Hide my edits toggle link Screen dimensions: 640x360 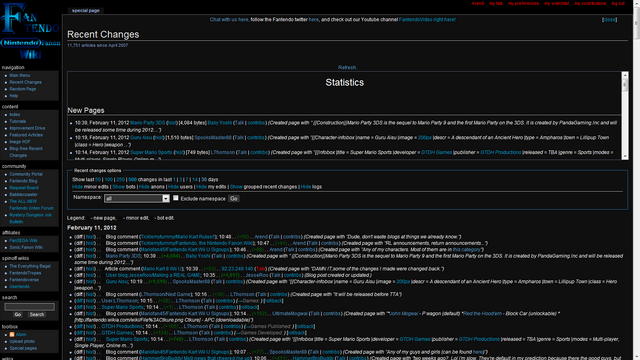coord(201,187)
